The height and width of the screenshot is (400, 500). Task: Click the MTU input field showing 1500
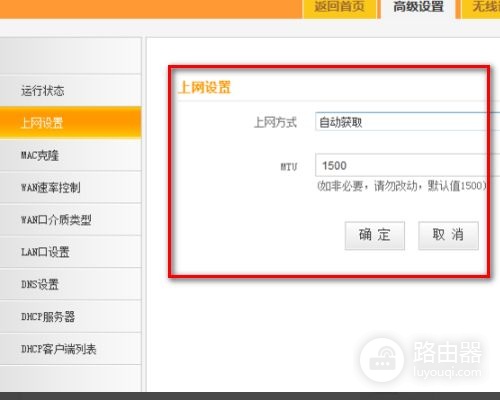pyautogui.click(x=407, y=165)
